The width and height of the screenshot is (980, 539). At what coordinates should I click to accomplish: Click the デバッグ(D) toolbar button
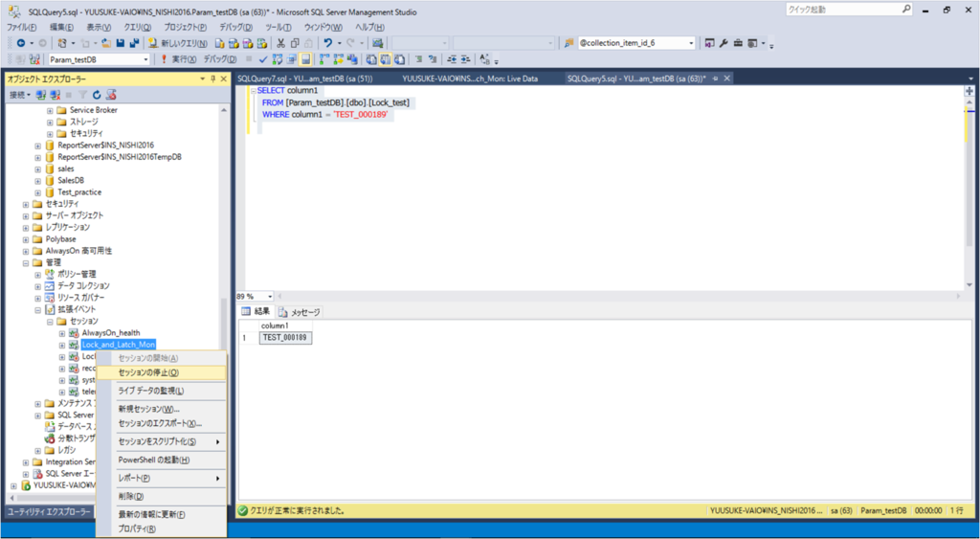[x=220, y=59]
